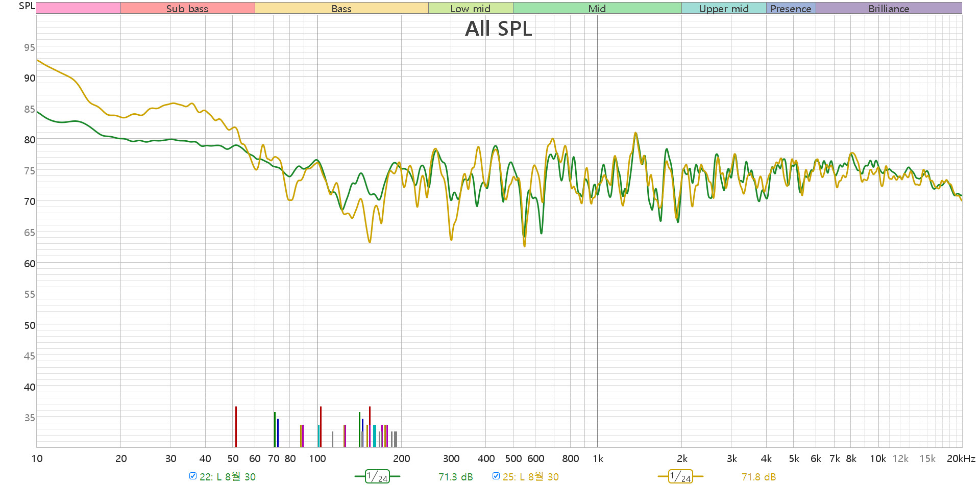Click the 55 dB tick on the SPL axis
980x485 pixels.
(30, 294)
